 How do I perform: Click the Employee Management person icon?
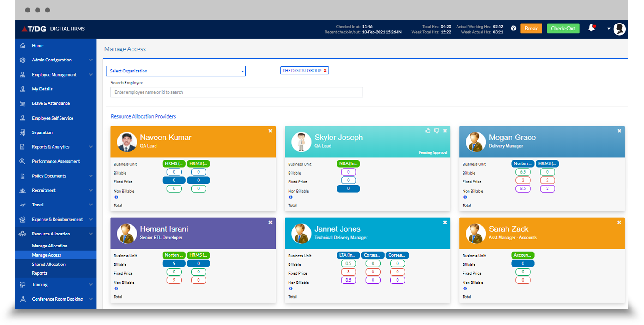tap(23, 75)
